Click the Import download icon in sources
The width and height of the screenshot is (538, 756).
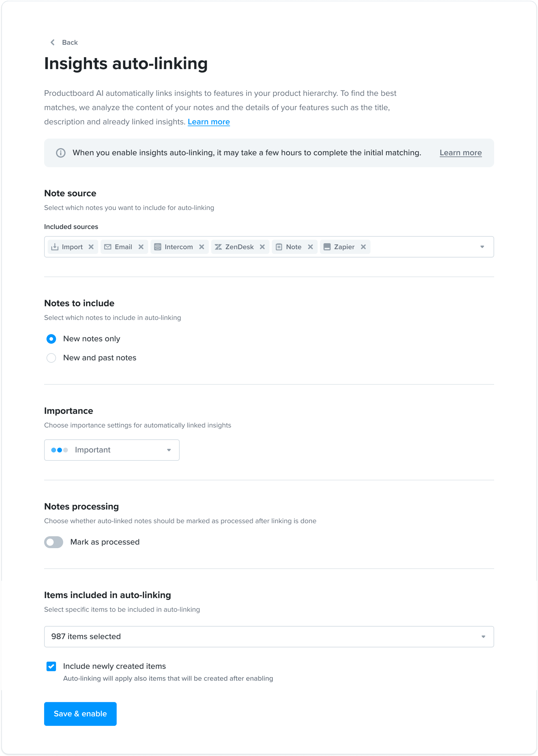pos(55,247)
